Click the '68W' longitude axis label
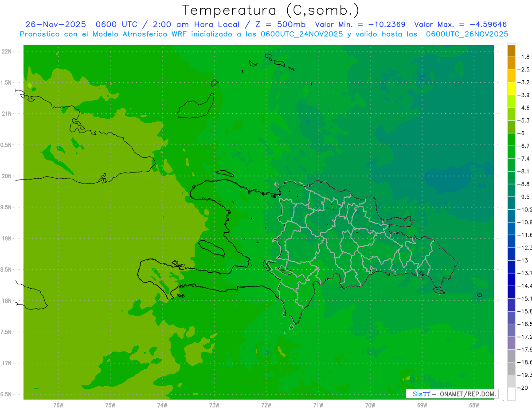 (x=473, y=405)
